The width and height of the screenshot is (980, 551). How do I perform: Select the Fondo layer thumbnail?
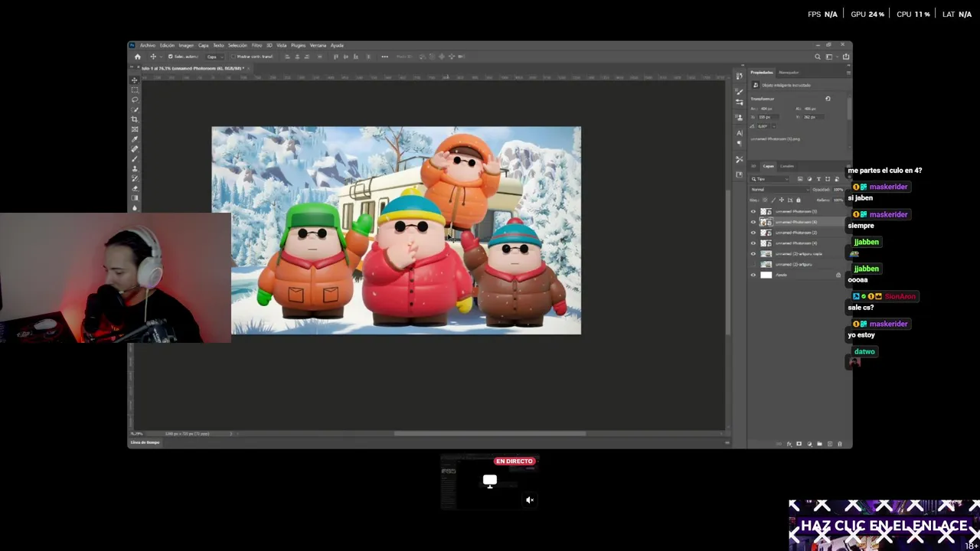point(766,275)
